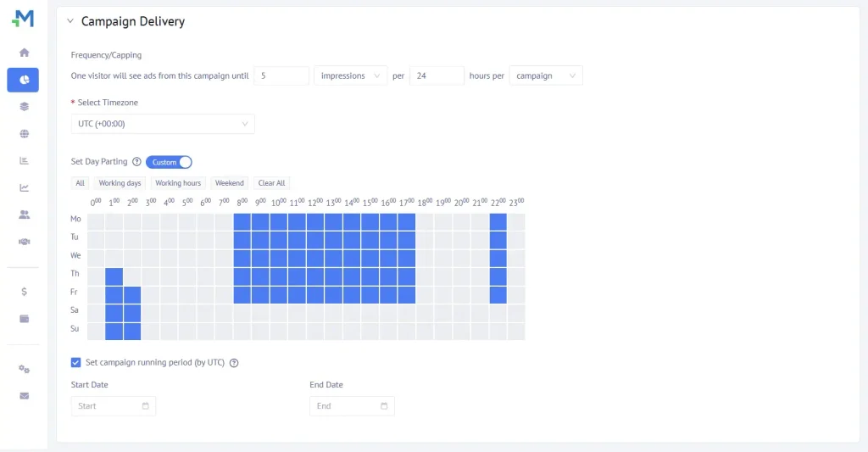Collapse the Campaign Delivery section
The height and width of the screenshot is (452, 868).
[x=70, y=21]
